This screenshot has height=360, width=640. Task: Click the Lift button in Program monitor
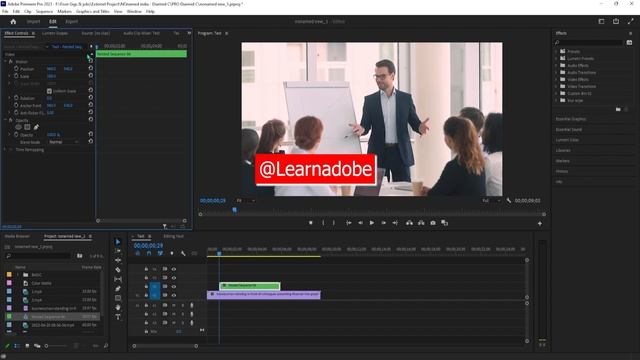[x=409, y=223]
